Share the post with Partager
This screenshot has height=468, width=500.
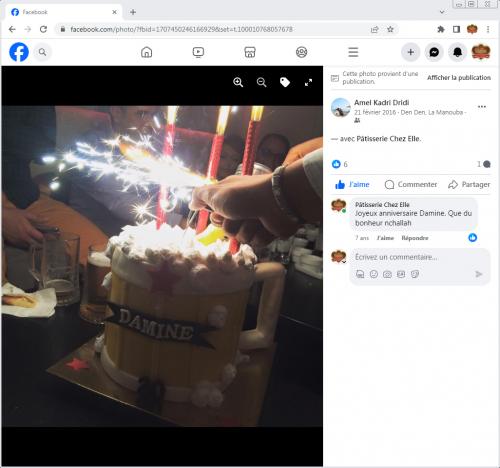pos(469,184)
